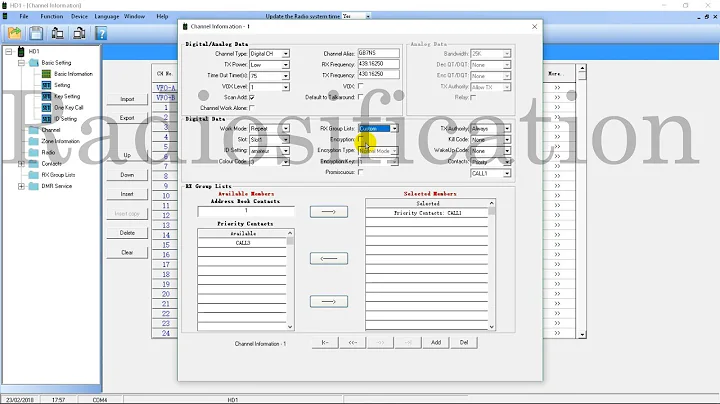Image resolution: width=720 pixels, height=404 pixels.
Task: Go to first channel button
Action: click(x=325, y=342)
